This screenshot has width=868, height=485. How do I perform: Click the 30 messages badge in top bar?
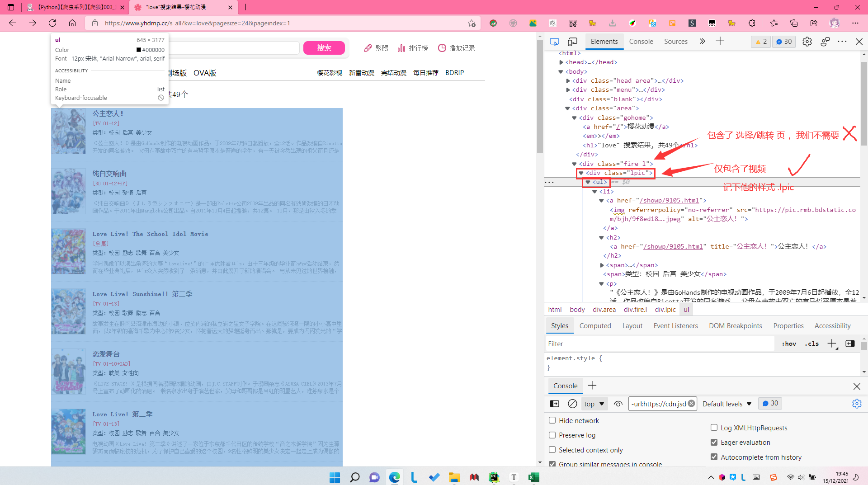(784, 42)
